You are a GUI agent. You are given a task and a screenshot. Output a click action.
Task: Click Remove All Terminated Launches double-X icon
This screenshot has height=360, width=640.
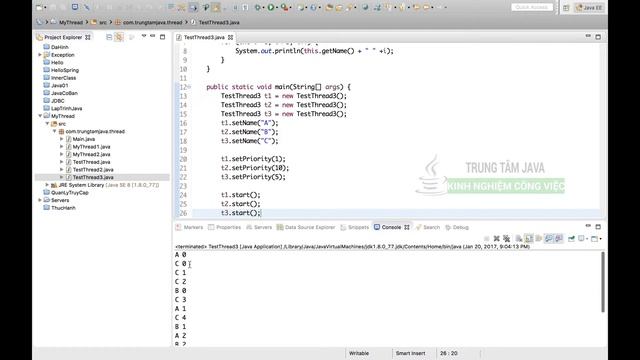(x=507, y=238)
